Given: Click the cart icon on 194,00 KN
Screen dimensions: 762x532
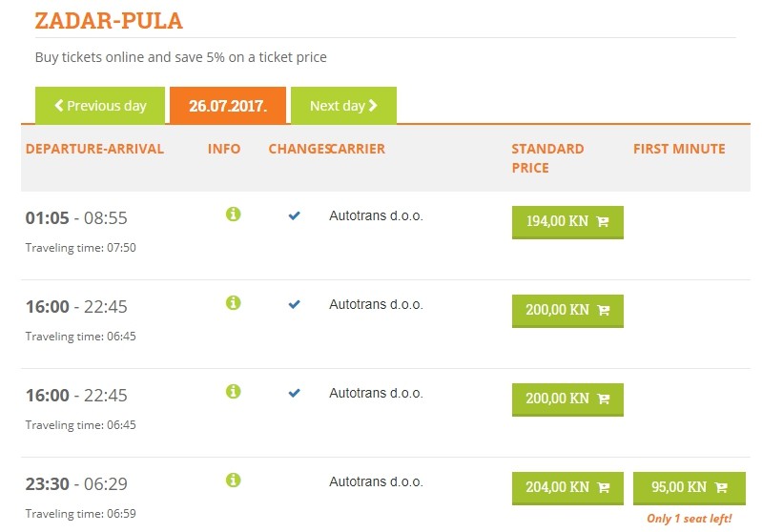Looking at the screenshot, I should 603,222.
